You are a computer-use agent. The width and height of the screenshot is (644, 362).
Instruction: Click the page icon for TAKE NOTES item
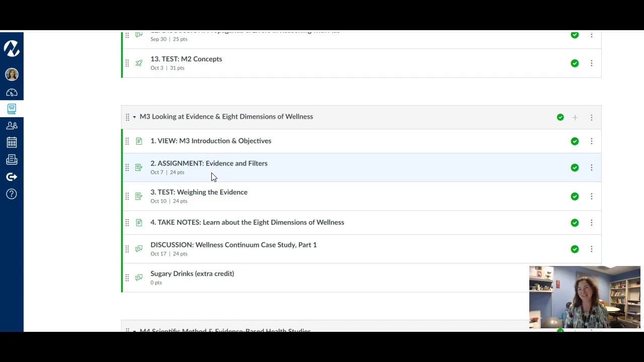(x=139, y=223)
